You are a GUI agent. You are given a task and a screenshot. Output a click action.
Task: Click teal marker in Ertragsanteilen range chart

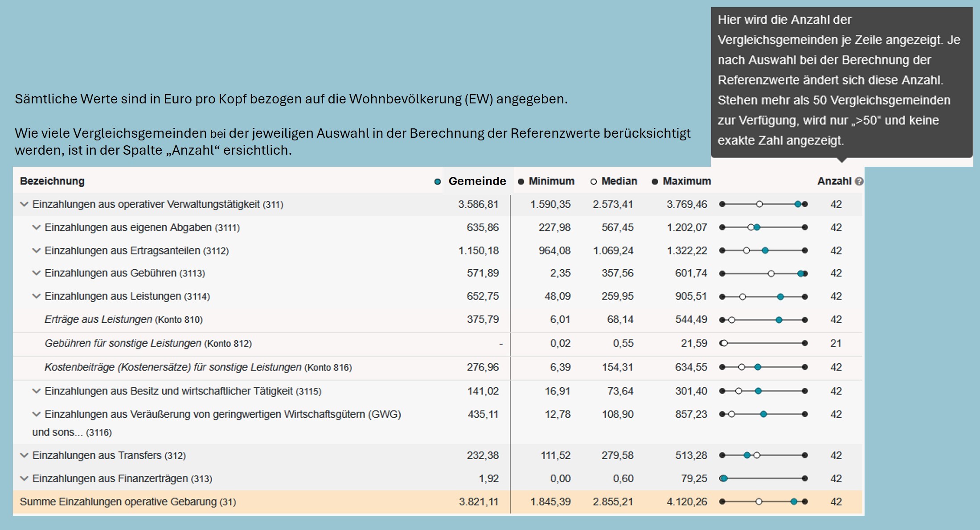765,251
